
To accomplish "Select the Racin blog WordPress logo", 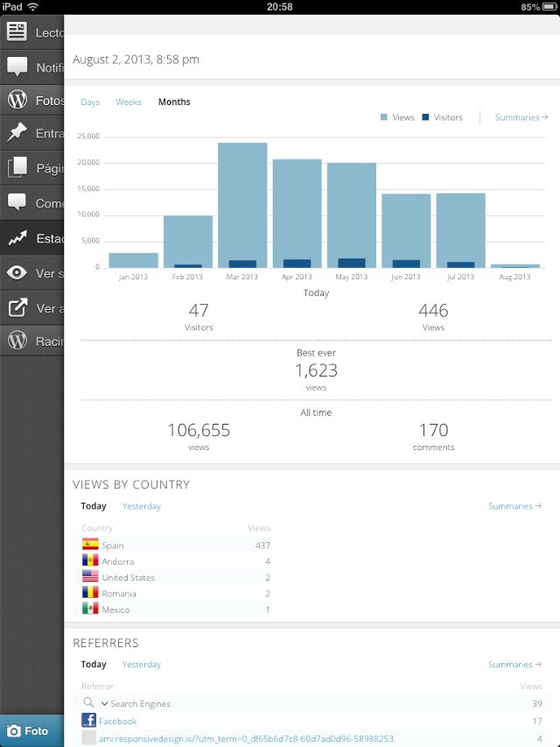I will (17, 341).
